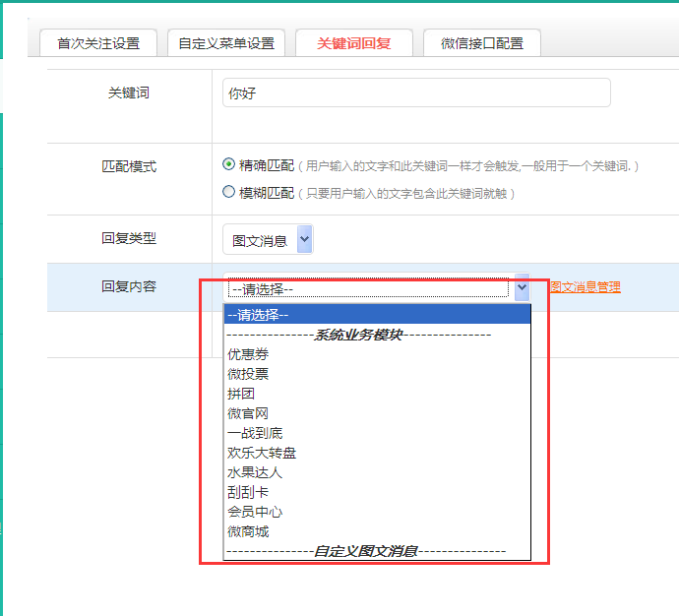Pick the 拼团 option
The width and height of the screenshot is (679, 616).
click(x=242, y=394)
